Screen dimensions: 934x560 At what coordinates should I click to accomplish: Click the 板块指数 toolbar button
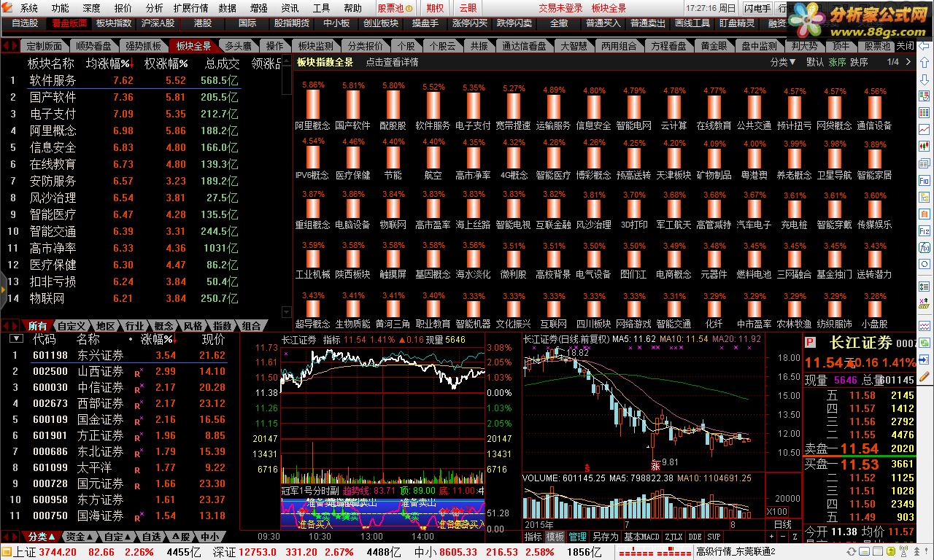(114, 23)
